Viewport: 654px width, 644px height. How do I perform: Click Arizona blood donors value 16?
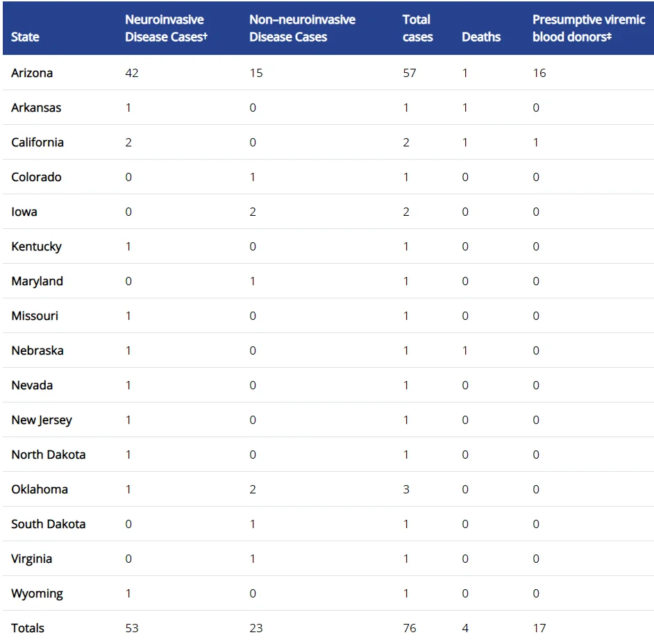539,73
